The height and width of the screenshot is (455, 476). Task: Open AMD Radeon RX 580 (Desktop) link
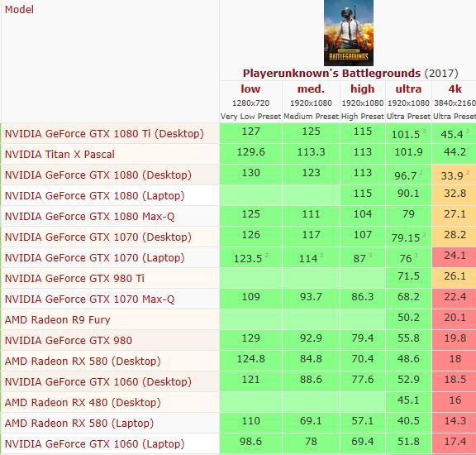pyautogui.click(x=83, y=361)
